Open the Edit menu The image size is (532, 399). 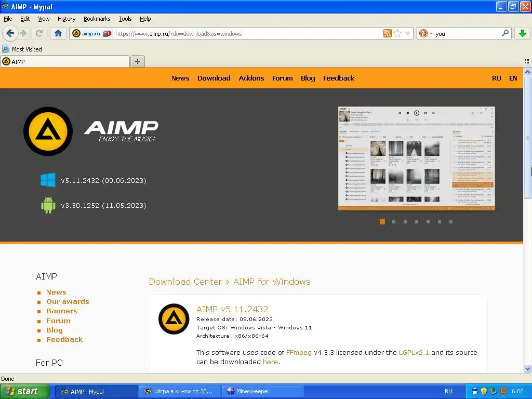click(x=25, y=19)
